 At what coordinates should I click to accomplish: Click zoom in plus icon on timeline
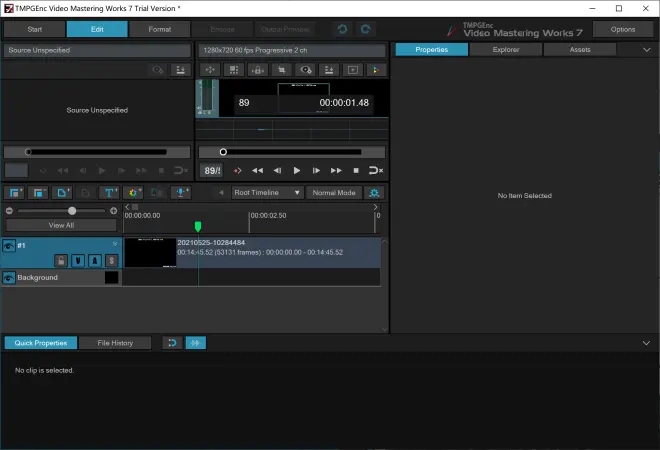click(x=114, y=210)
